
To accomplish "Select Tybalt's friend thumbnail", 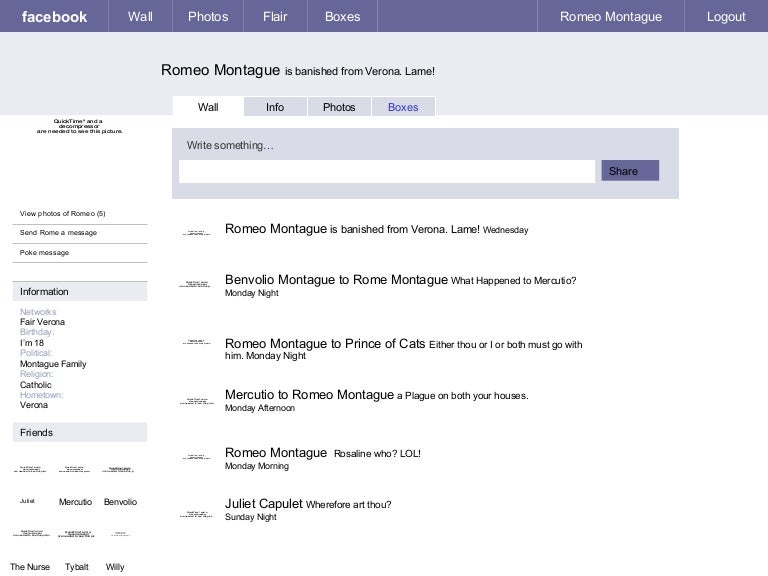I will [76, 535].
